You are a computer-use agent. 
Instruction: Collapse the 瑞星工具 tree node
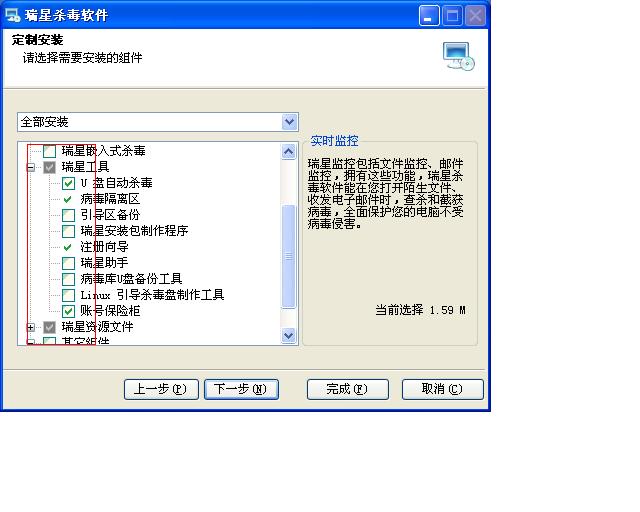pyautogui.click(x=31, y=167)
